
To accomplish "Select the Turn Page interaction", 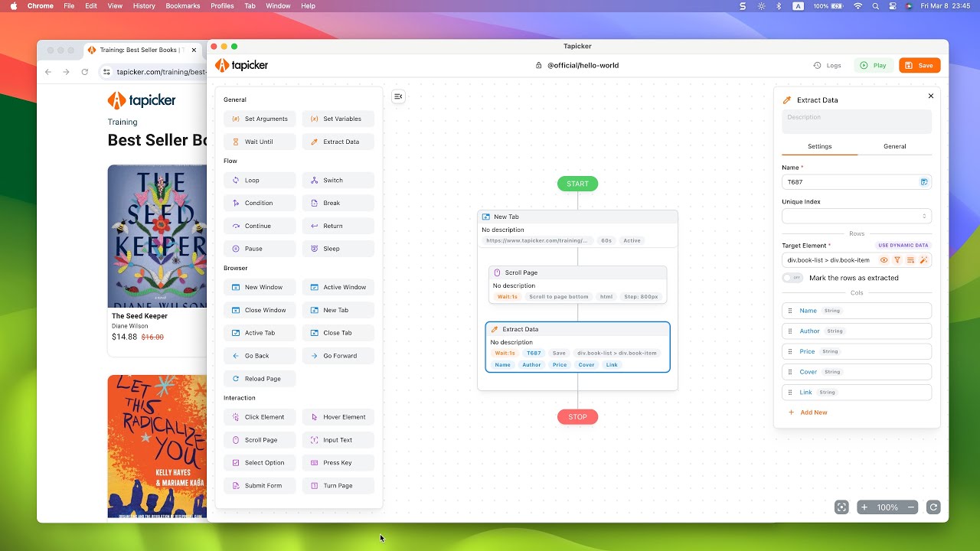I will [x=338, y=486].
